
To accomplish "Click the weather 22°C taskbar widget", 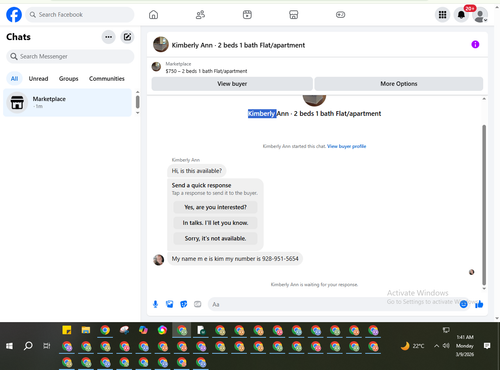I will (x=412, y=346).
